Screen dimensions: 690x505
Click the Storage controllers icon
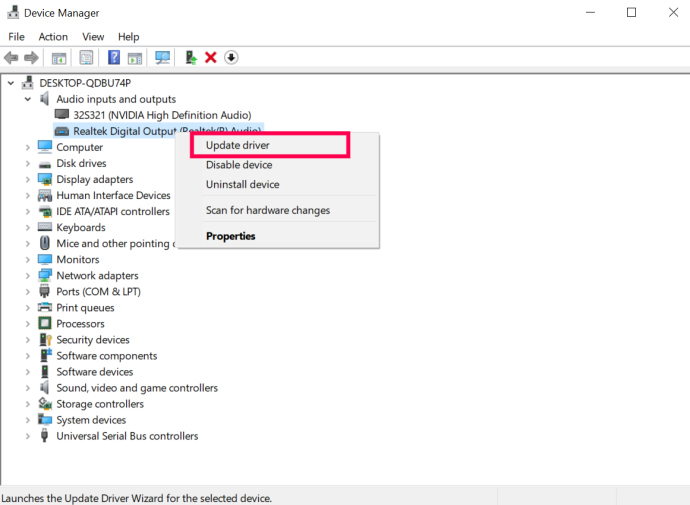point(45,403)
